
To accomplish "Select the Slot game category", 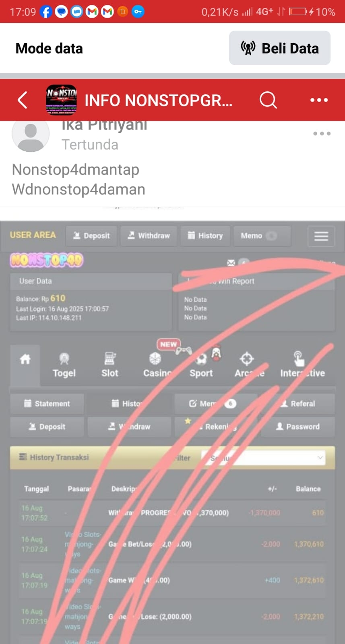I will (x=109, y=365).
